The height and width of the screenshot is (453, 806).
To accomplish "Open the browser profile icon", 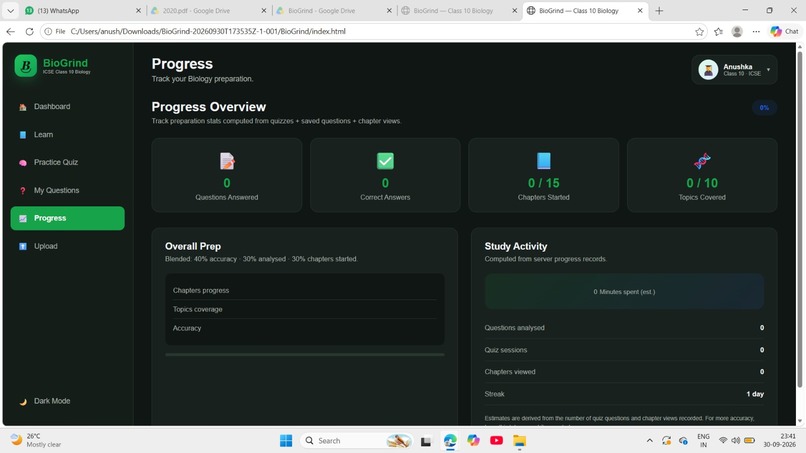I will point(737,31).
